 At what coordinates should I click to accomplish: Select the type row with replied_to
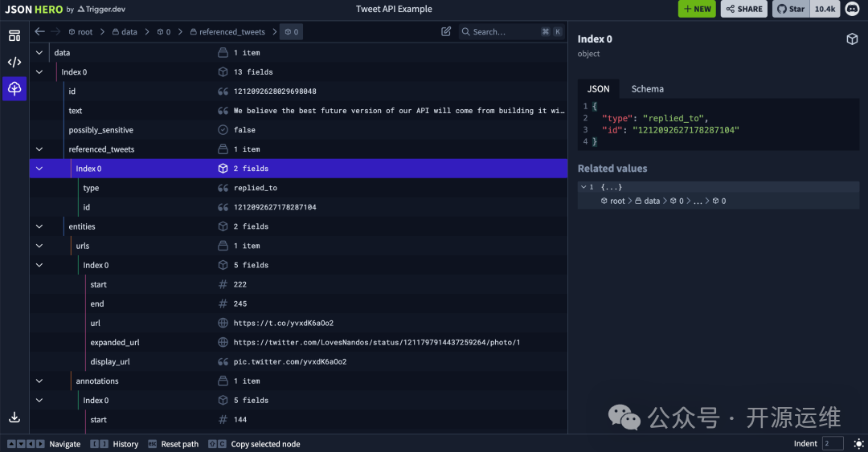click(x=299, y=188)
